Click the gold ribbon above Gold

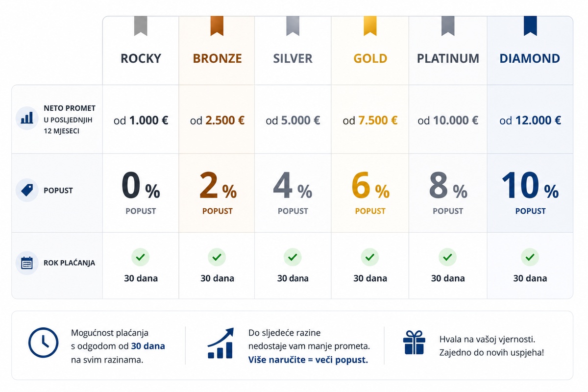pos(370,26)
